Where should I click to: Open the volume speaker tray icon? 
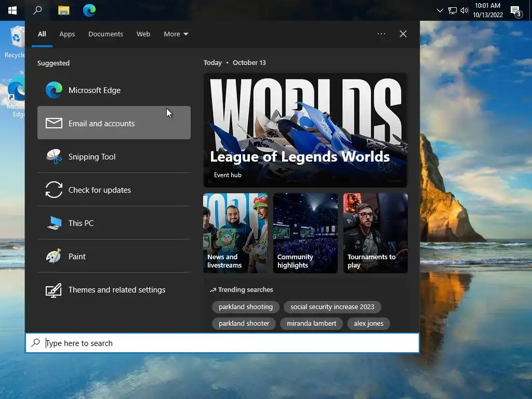[464, 10]
